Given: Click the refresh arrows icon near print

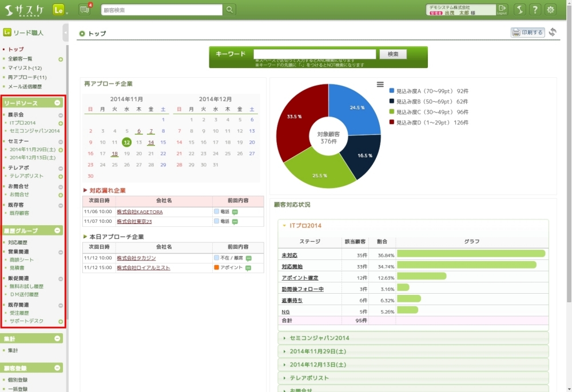Looking at the screenshot, I should pos(553,33).
